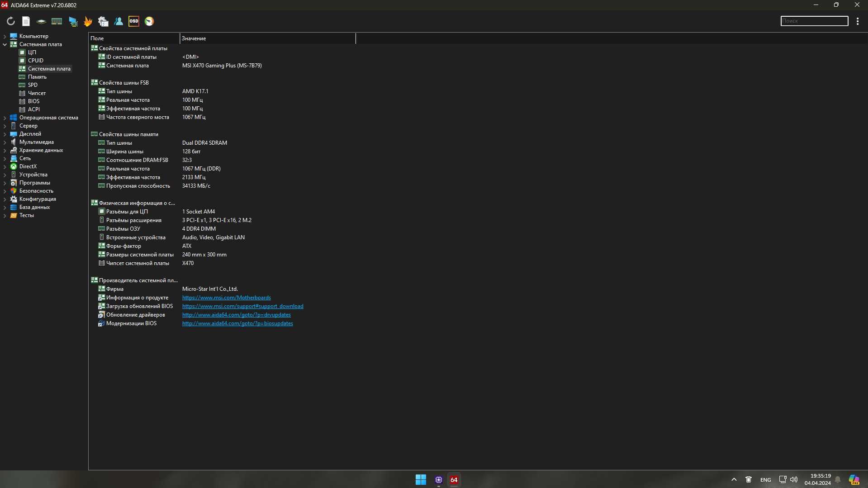
Task: Select the Форм-фактор row
Action: click(x=123, y=246)
